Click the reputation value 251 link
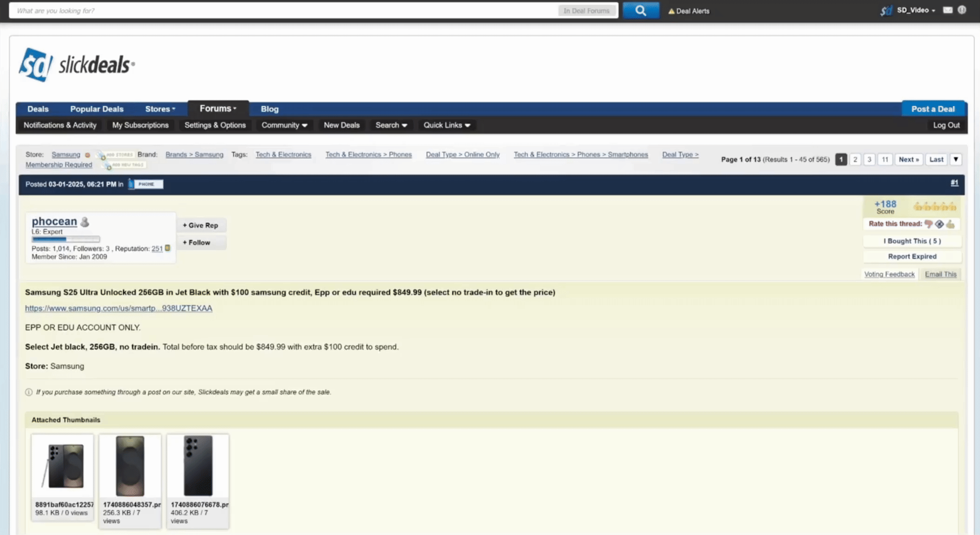Image resolution: width=980 pixels, height=535 pixels. pyautogui.click(x=157, y=248)
